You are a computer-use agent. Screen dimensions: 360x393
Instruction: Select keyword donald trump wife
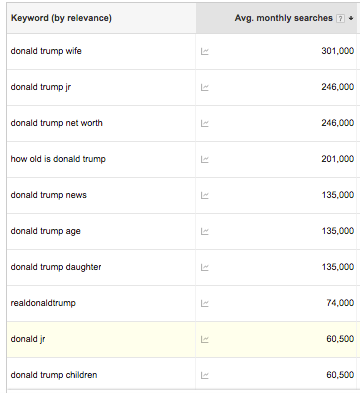46,51
